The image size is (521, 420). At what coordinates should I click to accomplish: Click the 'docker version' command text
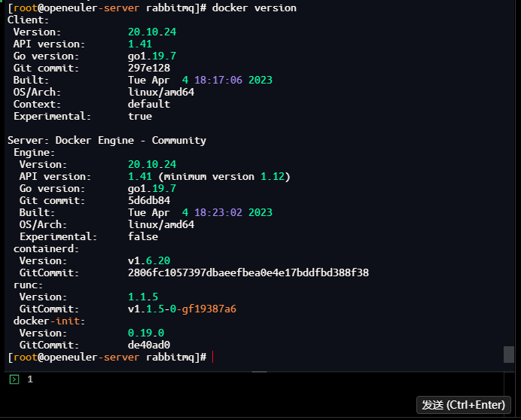[x=254, y=8]
